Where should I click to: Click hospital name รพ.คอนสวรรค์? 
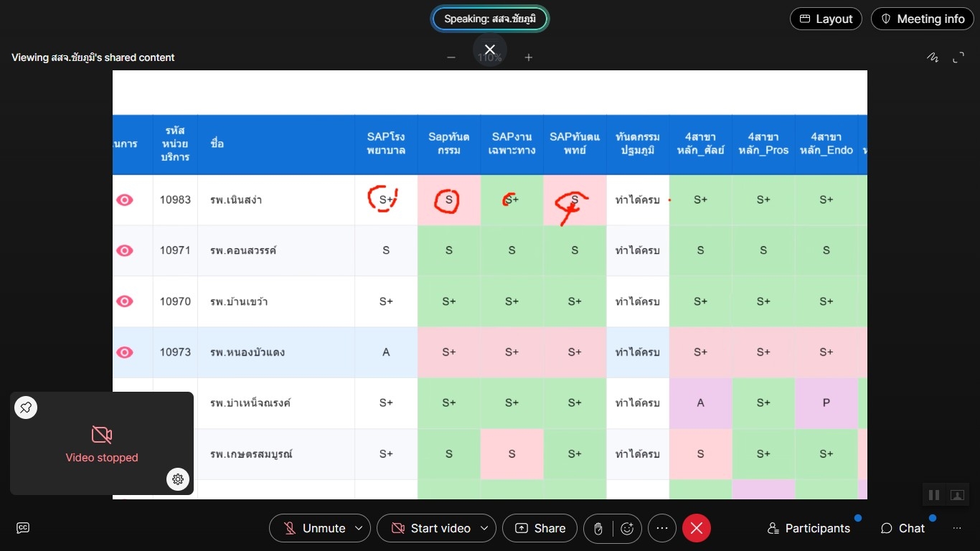(x=243, y=250)
